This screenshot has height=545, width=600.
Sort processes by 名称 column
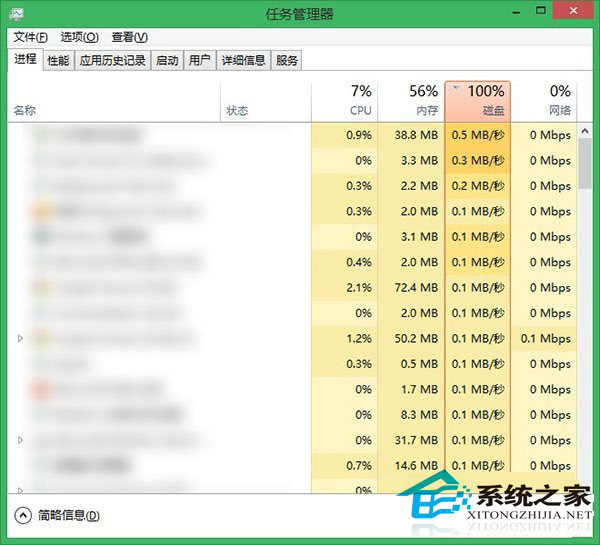[114, 102]
